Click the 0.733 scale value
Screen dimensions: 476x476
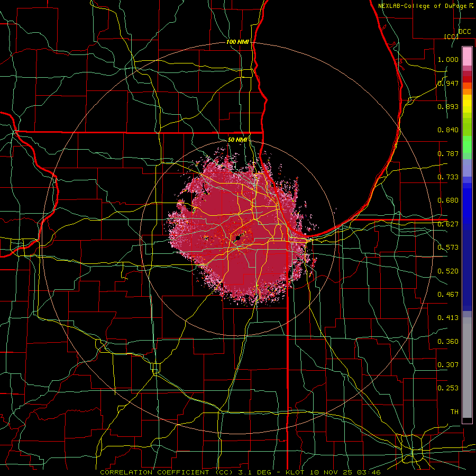click(448, 177)
